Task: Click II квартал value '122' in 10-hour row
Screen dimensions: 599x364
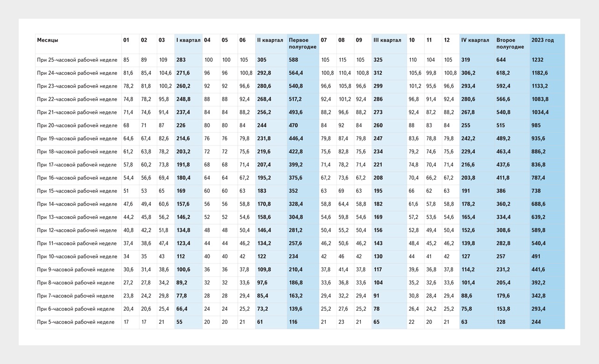Action: (x=262, y=256)
